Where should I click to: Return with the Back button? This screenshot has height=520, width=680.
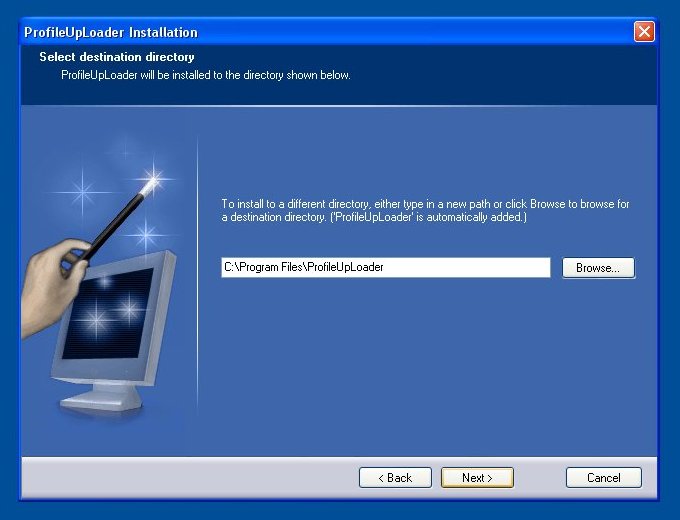[x=395, y=477]
